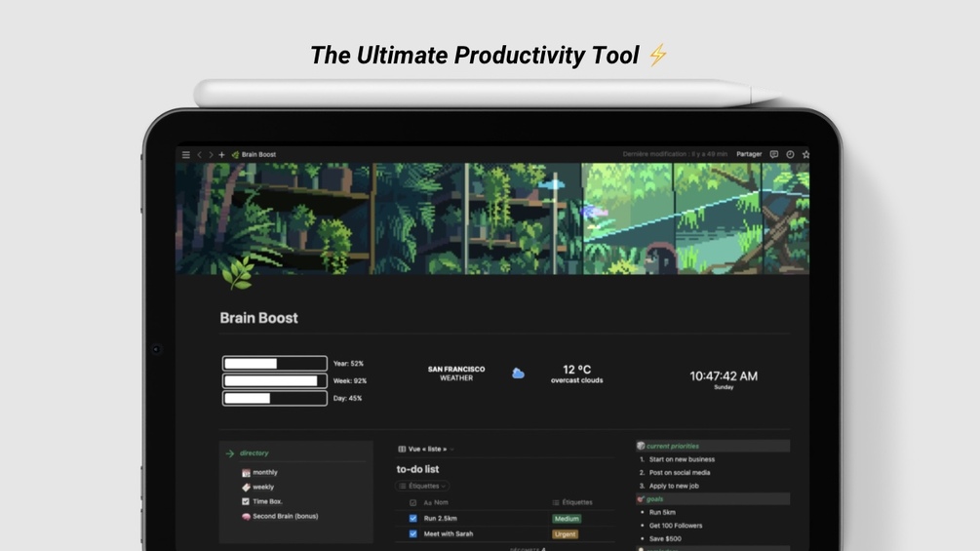Open the sidebar hamburger menu
Image resolution: width=980 pixels, height=551 pixels.
tap(185, 154)
